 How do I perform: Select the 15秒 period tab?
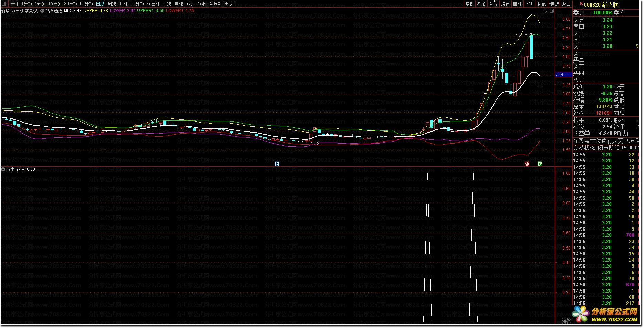click(202, 4)
